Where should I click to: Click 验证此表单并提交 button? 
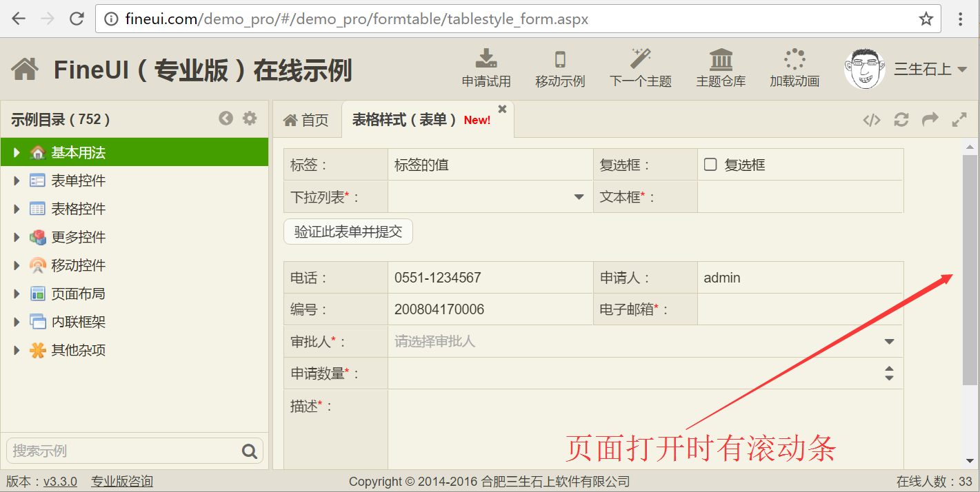(x=348, y=232)
